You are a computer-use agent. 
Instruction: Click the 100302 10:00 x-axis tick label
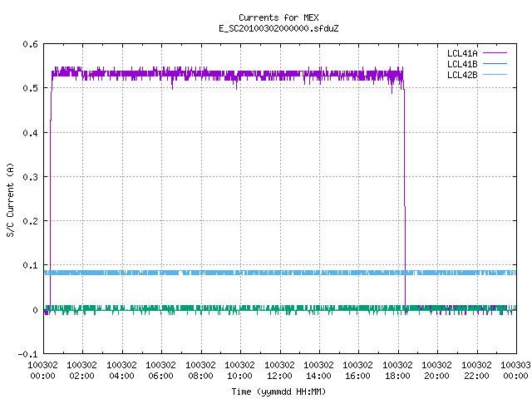coord(240,371)
